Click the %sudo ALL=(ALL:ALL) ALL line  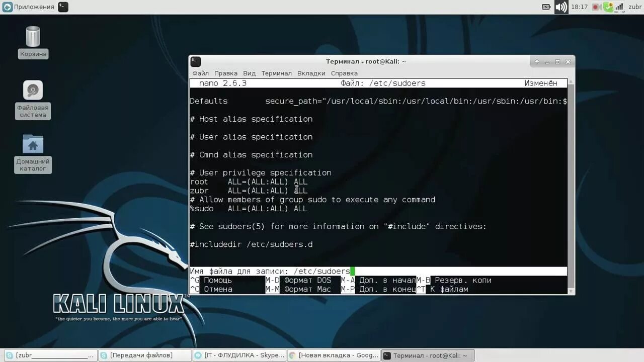click(249, 209)
